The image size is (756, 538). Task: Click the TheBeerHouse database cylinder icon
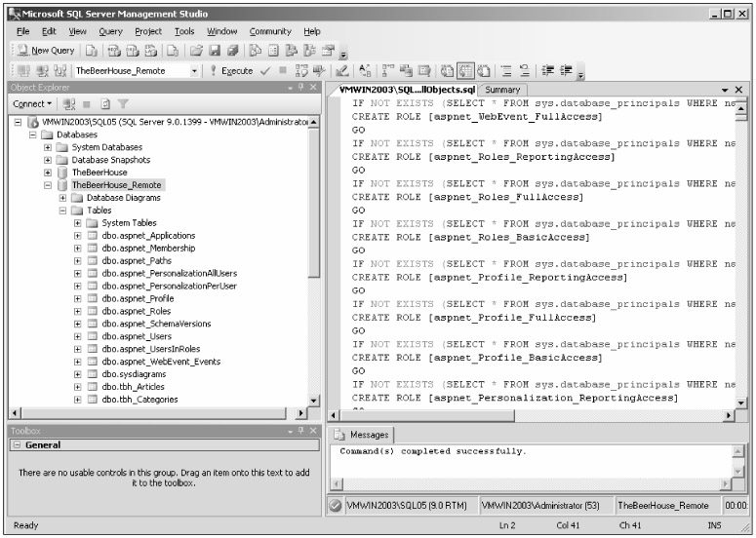click(62, 173)
